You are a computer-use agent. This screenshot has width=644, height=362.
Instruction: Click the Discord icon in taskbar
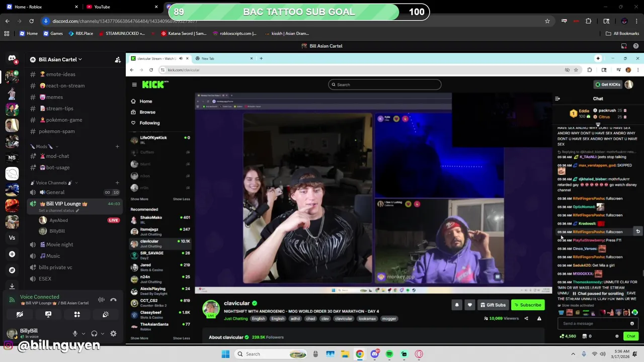tap(374, 354)
